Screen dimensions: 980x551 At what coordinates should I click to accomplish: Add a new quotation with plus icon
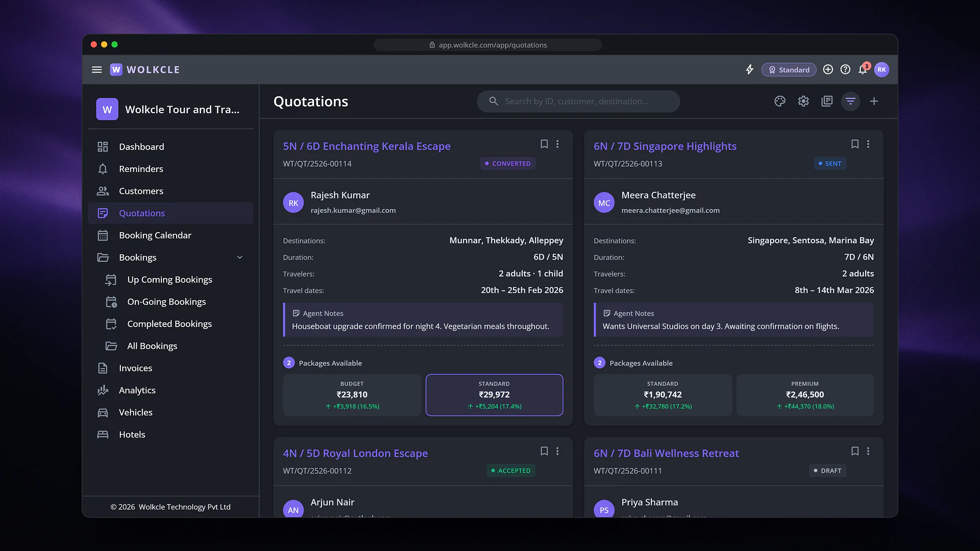[874, 101]
